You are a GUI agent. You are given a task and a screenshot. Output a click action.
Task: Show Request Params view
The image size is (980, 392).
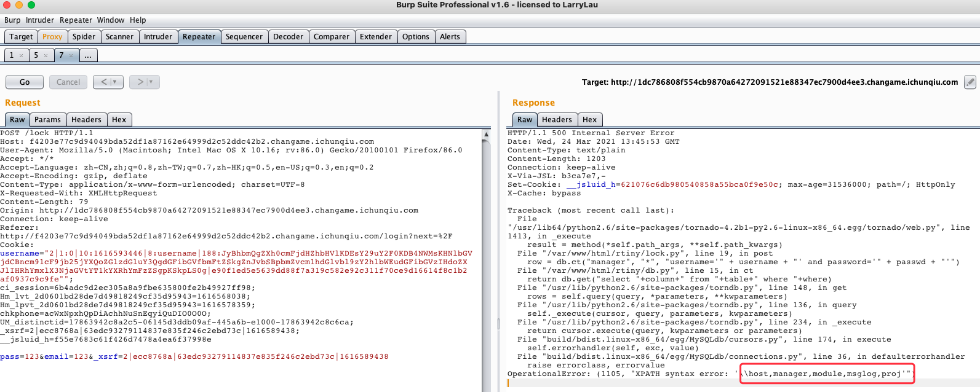tap(47, 120)
